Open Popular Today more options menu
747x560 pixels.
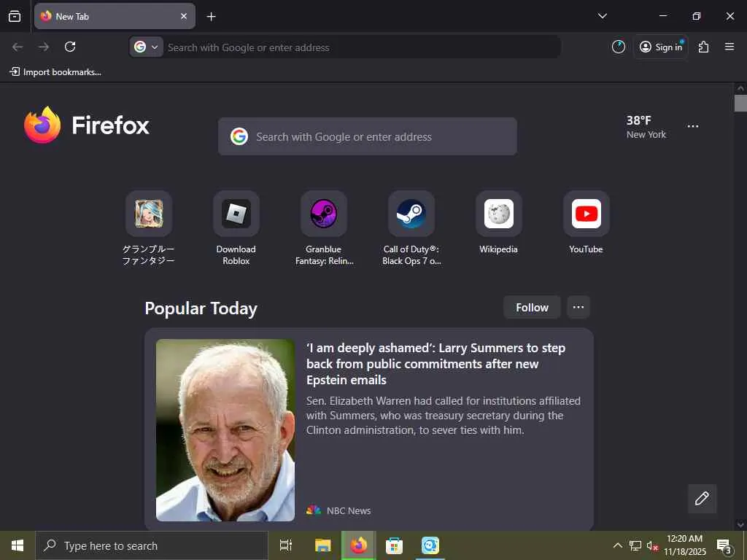pyautogui.click(x=578, y=307)
